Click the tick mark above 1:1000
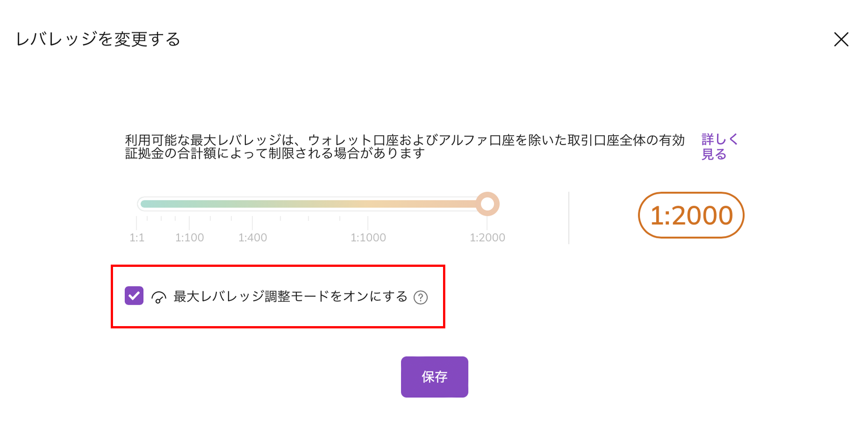868x427 pixels. [x=368, y=223]
